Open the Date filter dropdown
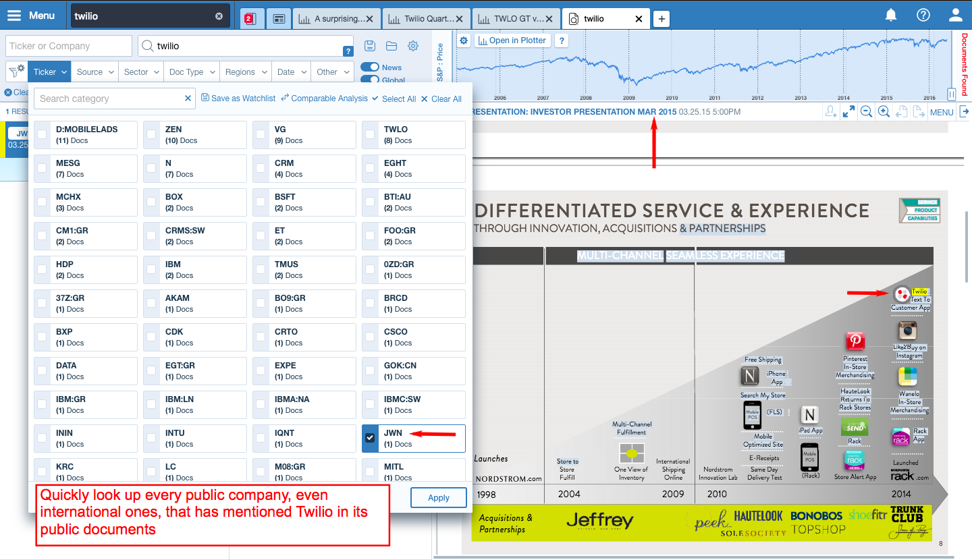Image resolution: width=972 pixels, height=560 pixels. coord(291,72)
